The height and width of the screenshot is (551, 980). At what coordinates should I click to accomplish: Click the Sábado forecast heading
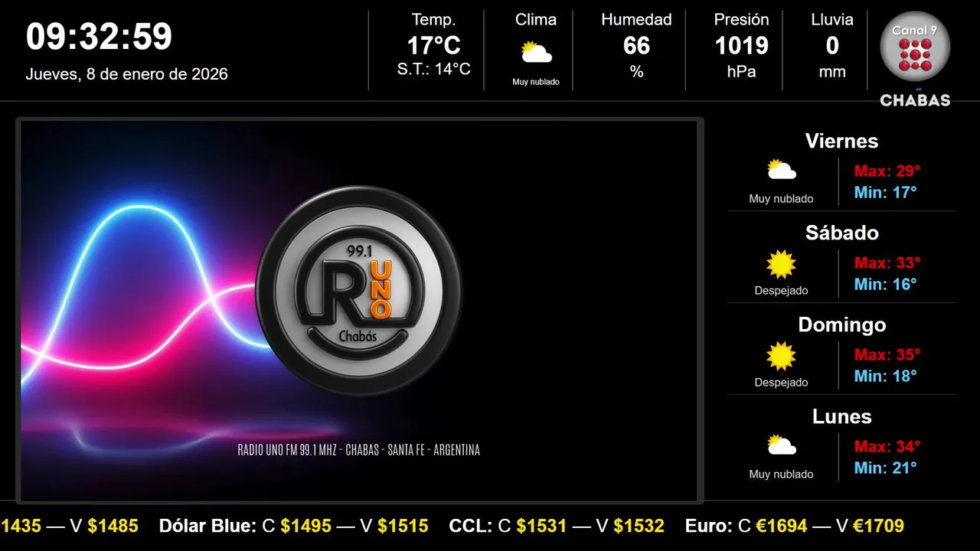(x=841, y=233)
